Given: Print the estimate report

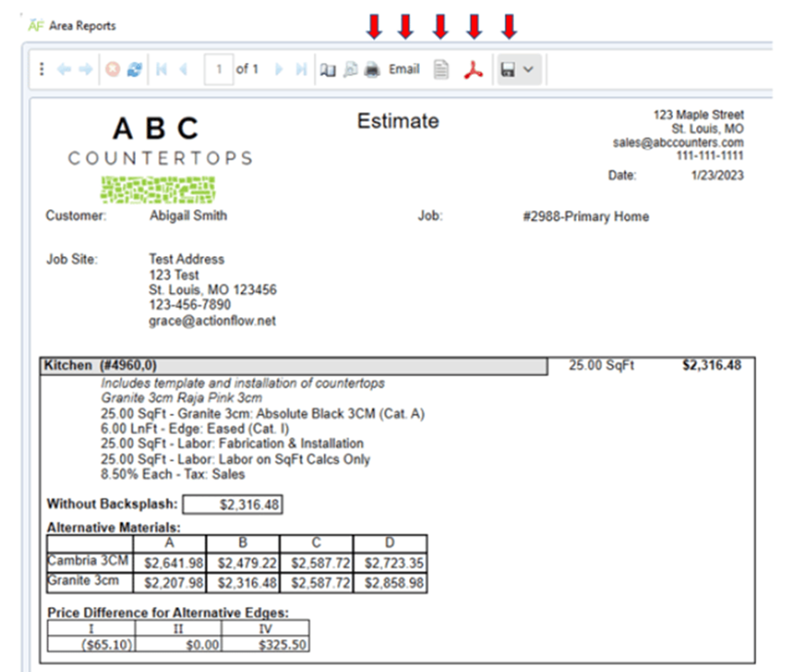Looking at the screenshot, I should [372, 69].
